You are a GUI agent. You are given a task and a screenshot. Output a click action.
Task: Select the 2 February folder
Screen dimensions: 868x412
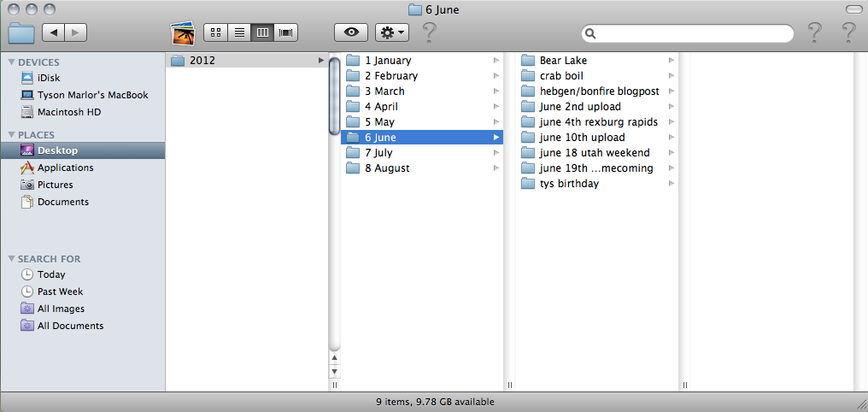click(x=422, y=76)
